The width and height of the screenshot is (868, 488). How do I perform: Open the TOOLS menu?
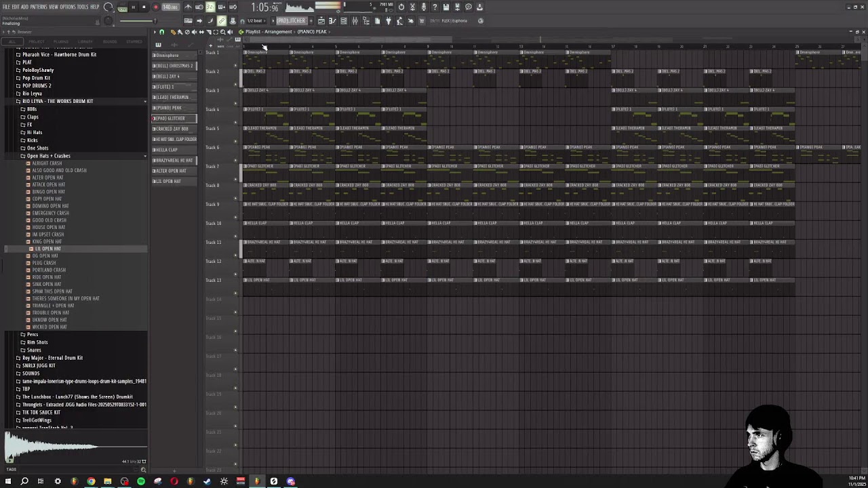[x=83, y=7]
